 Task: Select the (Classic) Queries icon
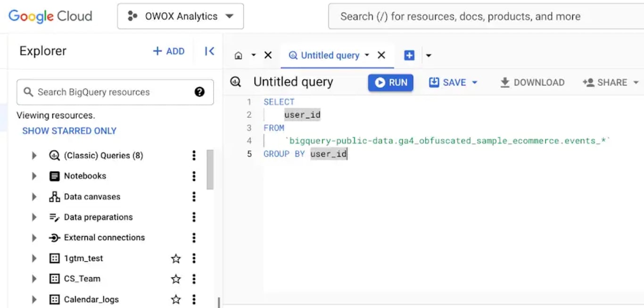click(55, 156)
